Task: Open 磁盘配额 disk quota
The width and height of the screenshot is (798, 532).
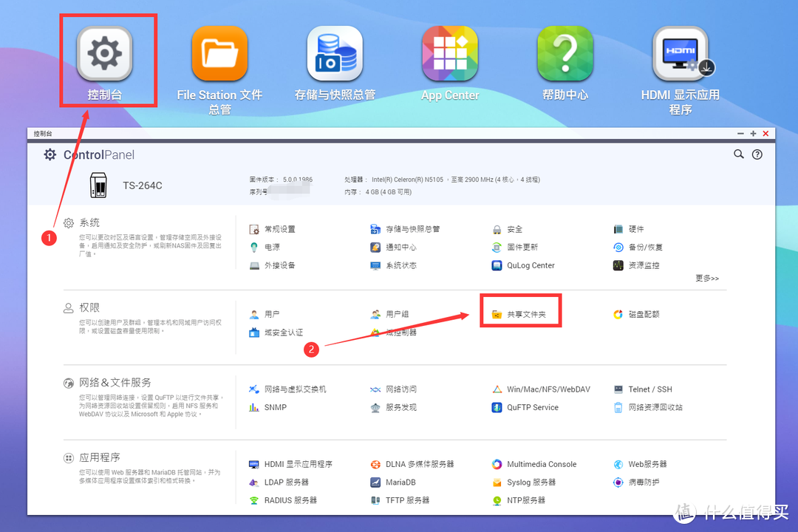Action: pyautogui.click(x=636, y=314)
